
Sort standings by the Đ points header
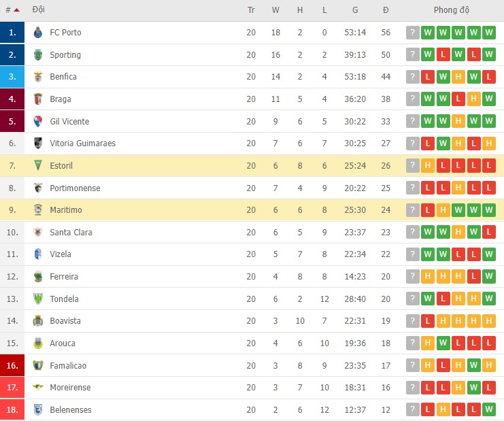pyautogui.click(x=386, y=10)
